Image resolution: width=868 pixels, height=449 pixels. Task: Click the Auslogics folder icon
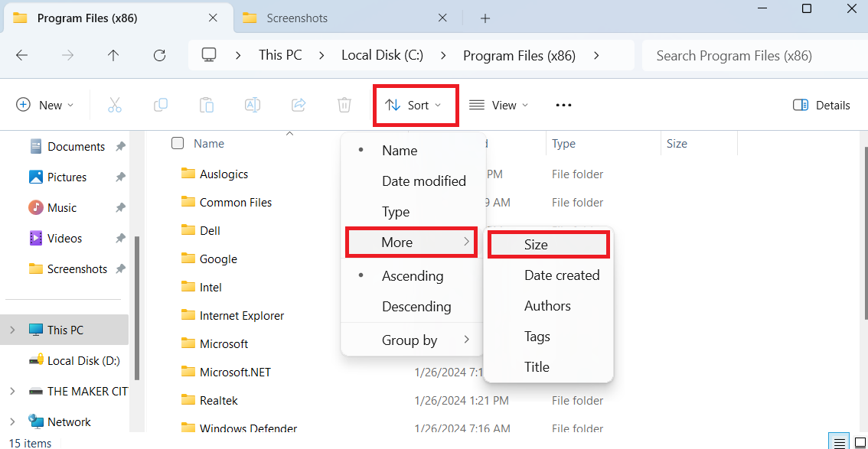pos(188,174)
